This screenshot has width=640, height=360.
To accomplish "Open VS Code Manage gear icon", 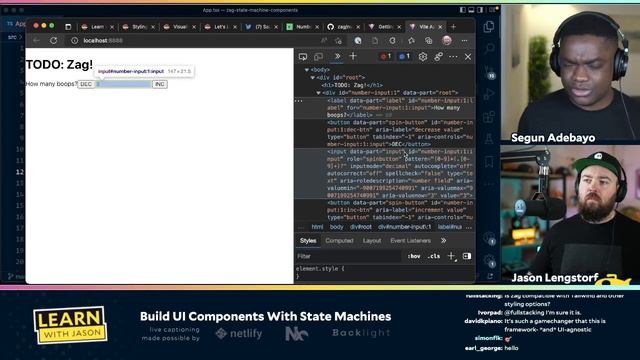I will point(489,261).
